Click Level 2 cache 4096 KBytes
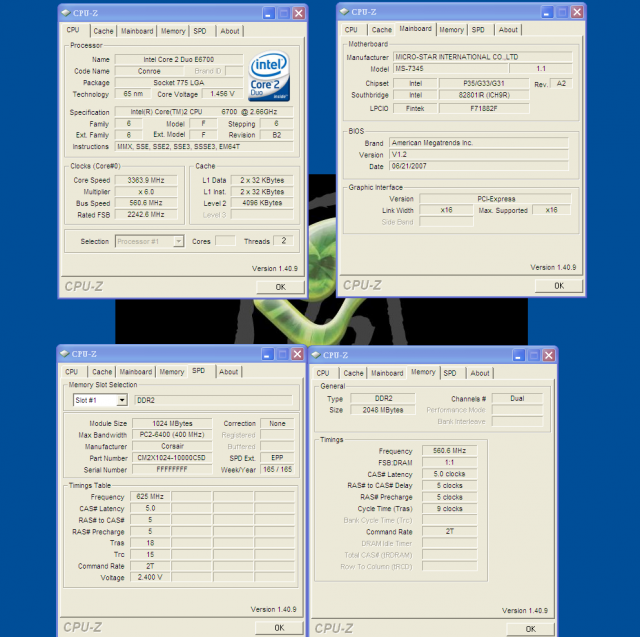 (262, 203)
